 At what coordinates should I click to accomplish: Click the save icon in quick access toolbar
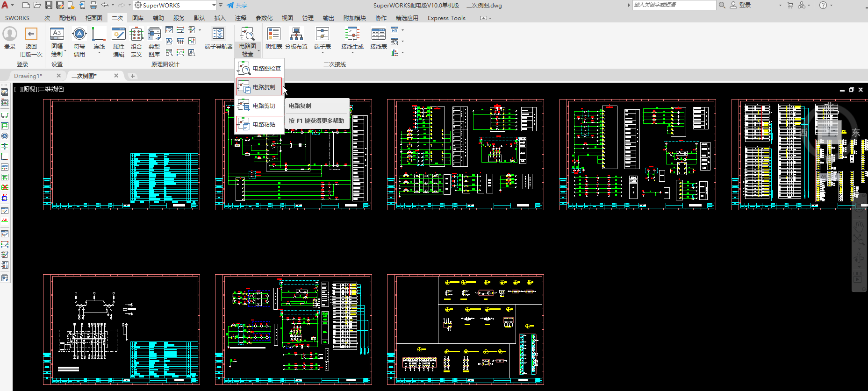click(x=49, y=5)
